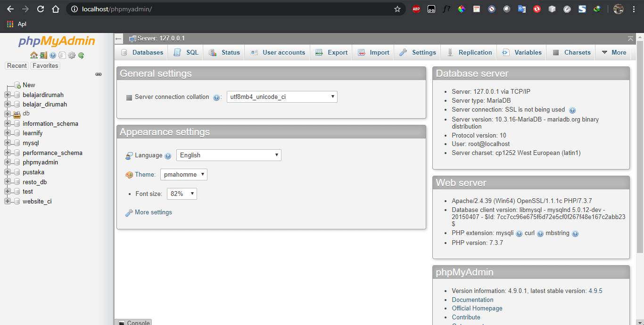The height and width of the screenshot is (325, 644).
Task: Open the Charsets tab
Action: (571, 52)
